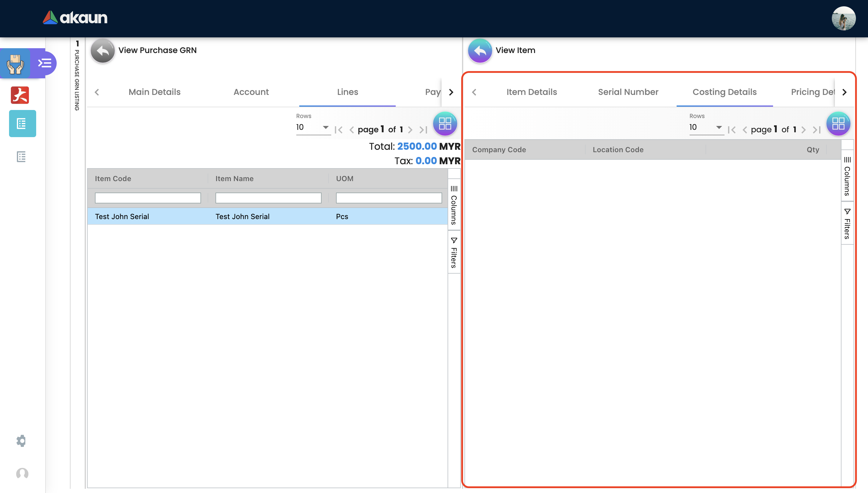Screen dimensions: 868x493
Task: Open Rows dropdown in the View Item panel
Action: click(706, 128)
